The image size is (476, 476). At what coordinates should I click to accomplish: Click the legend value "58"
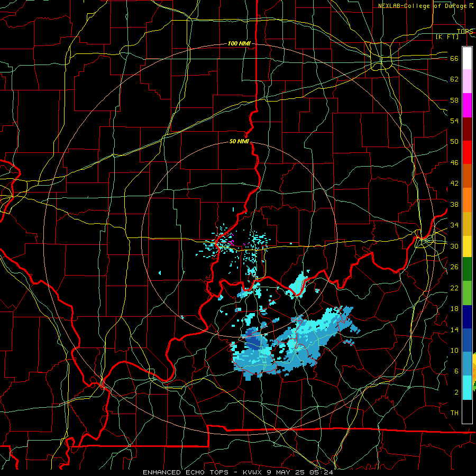tap(454, 100)
